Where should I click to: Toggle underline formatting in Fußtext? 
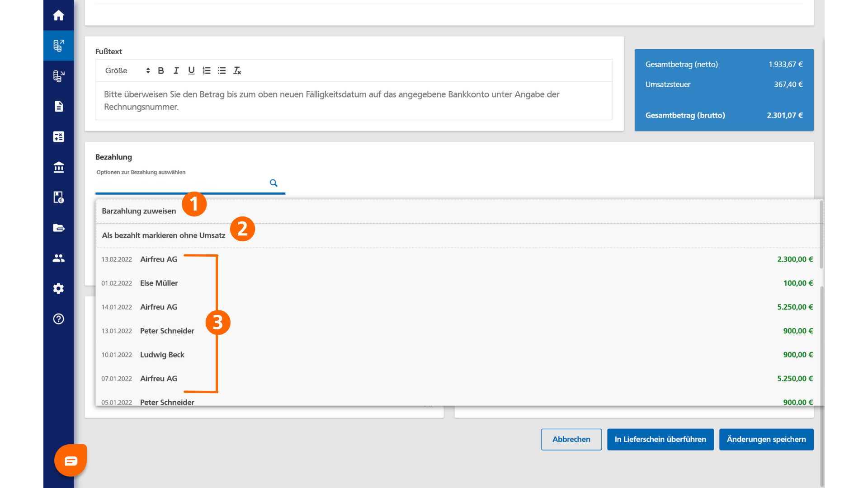tap(191, 70)
